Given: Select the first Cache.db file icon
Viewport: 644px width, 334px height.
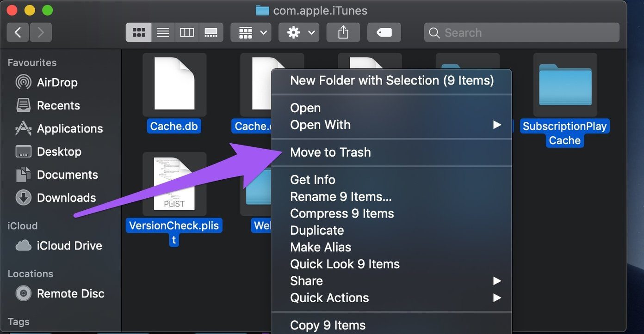Looking at the screenshot, I should pyautogui.click(x=174, y=84).
